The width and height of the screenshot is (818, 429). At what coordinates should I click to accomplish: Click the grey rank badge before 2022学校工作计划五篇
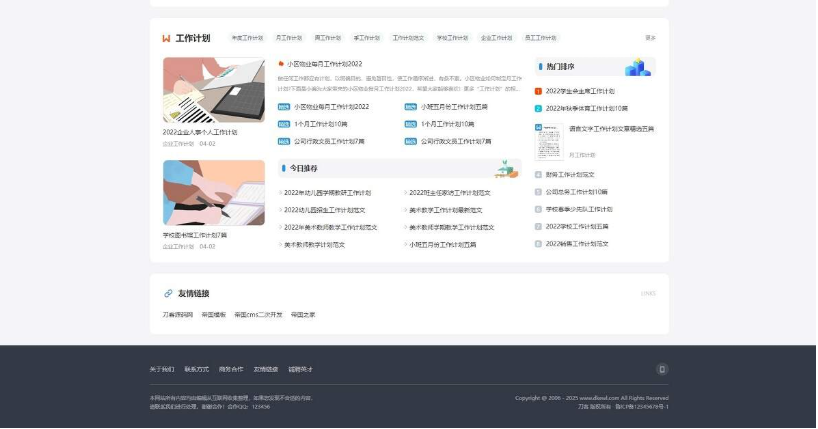[x=538, y=227]
